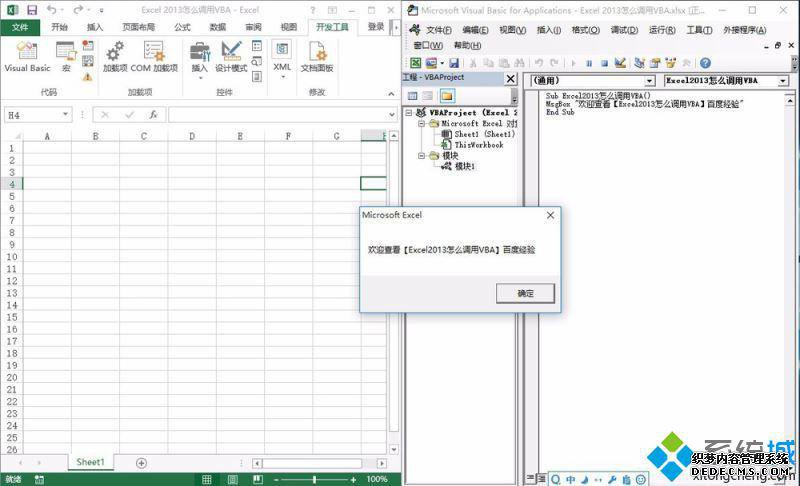Click the 宏 (Macros) ribbon button
This screenshot has width=800, height=486.
point(66,57)
